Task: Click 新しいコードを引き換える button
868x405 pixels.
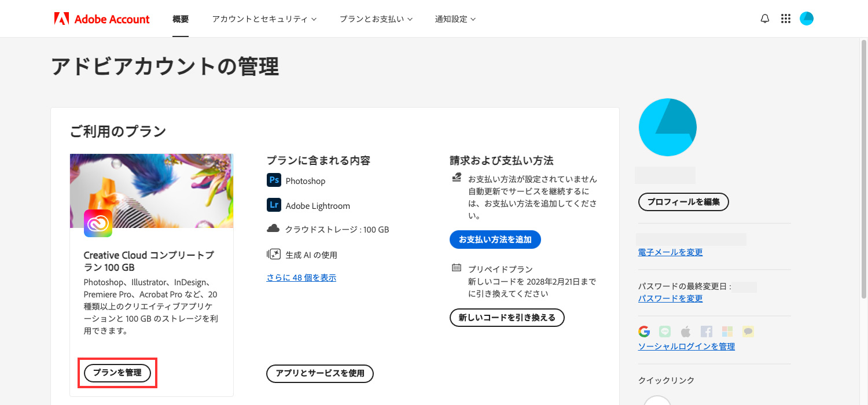Action: point(507,318)
